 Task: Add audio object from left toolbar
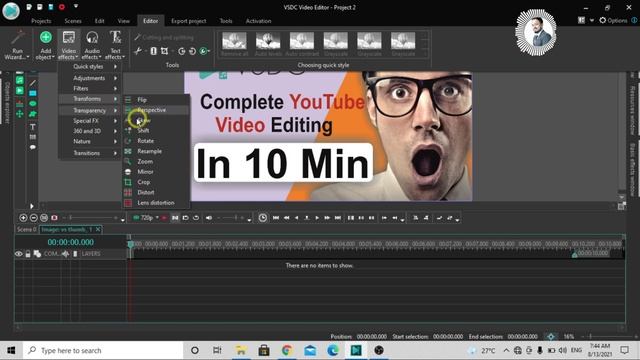pyautogui.click(x=19, y=80)
